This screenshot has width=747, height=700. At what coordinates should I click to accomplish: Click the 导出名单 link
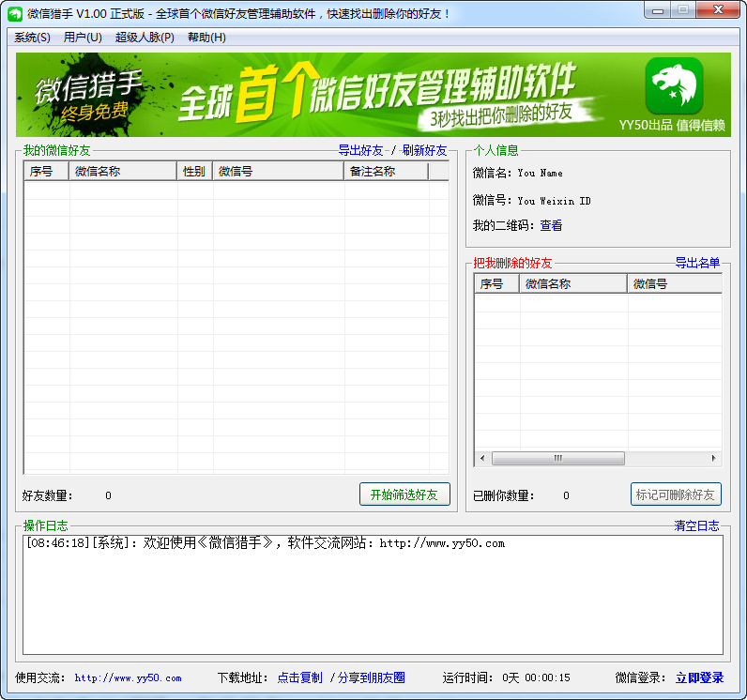click(697, 263)
